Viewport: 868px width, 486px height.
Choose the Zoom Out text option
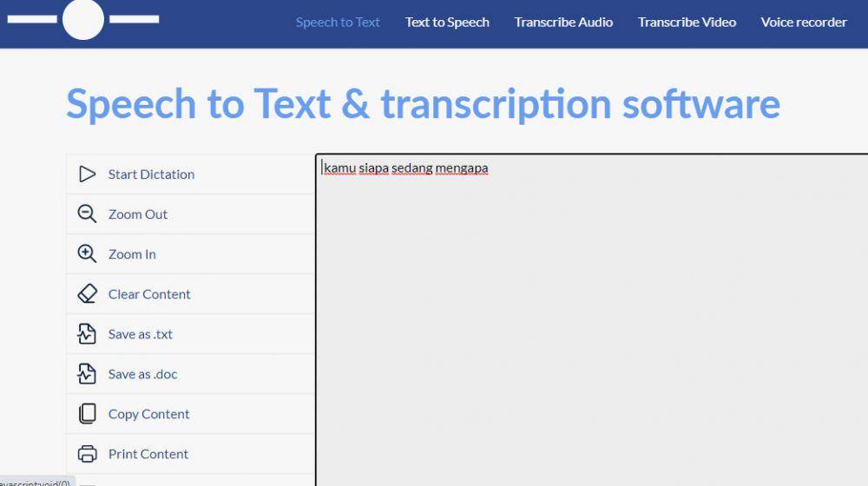[138, 214]
